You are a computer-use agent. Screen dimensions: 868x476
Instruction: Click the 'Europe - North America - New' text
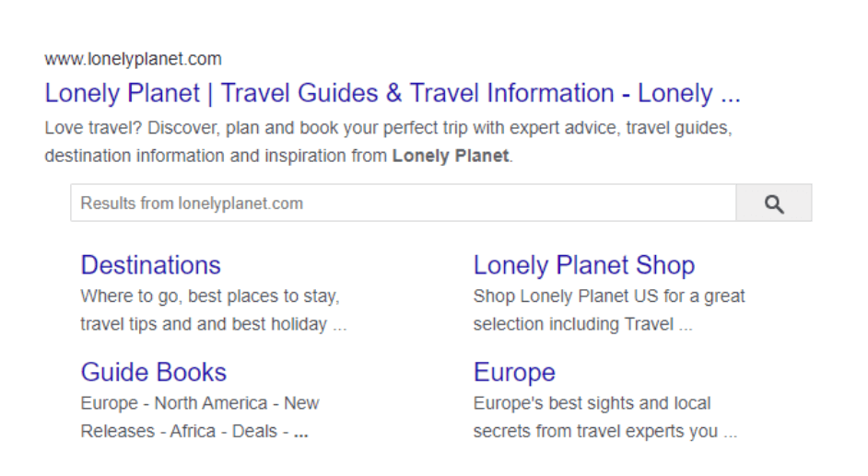(200, 403)
